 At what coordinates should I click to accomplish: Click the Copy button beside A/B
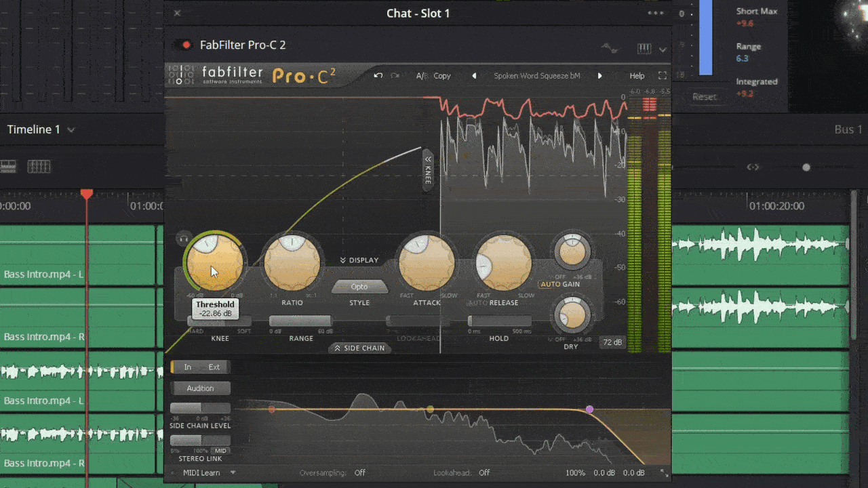pos(442,76)
